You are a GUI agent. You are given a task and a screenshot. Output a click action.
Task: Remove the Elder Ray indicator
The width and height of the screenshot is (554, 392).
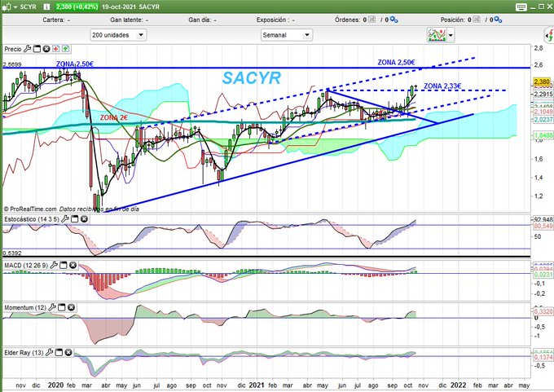(x=68, y=352)
